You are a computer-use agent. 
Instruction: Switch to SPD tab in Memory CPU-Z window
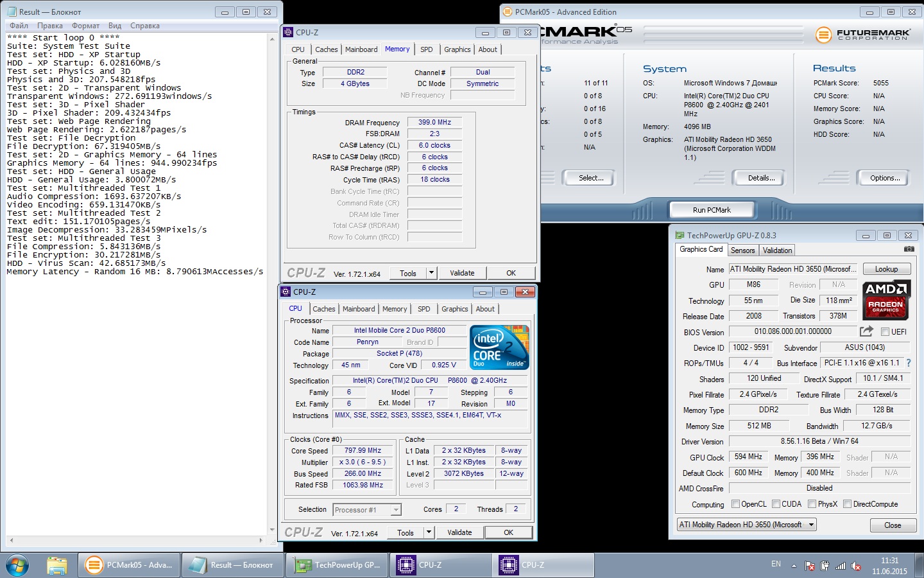[426, 49]
